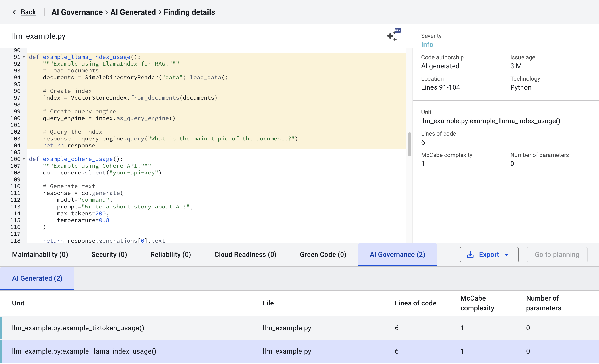Open the AI Generated breadcrumb
Image resolution: width=599 pixels, height=364 pixels.
tap(133, 12)
